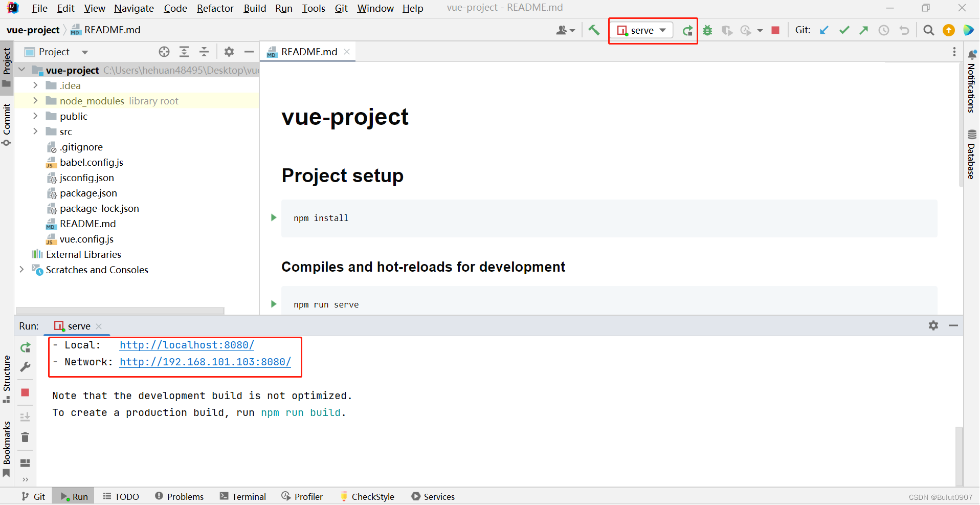The width and height of the screenshot is (980, 505).
Task: Show Git history clock icon
Action: click(884, 30)
